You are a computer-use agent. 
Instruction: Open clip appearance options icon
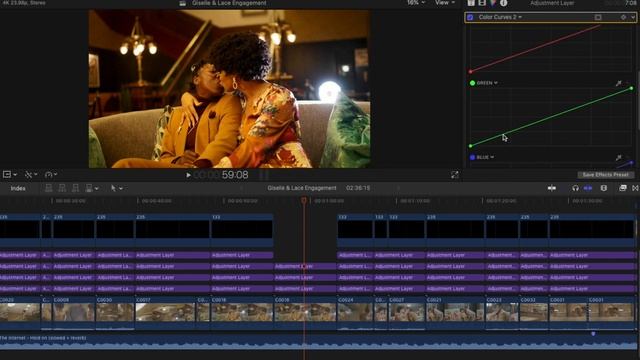pyautogui.click(x=604, y=188)
